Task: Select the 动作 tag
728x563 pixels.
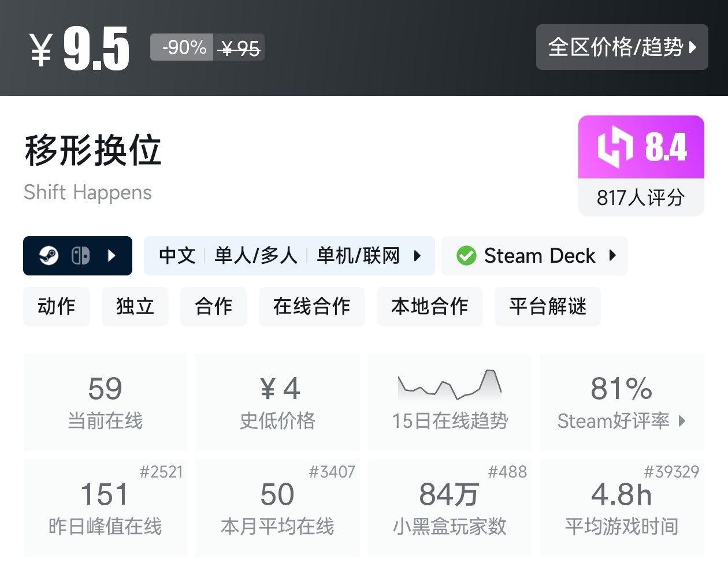Action: click(57, 306)
